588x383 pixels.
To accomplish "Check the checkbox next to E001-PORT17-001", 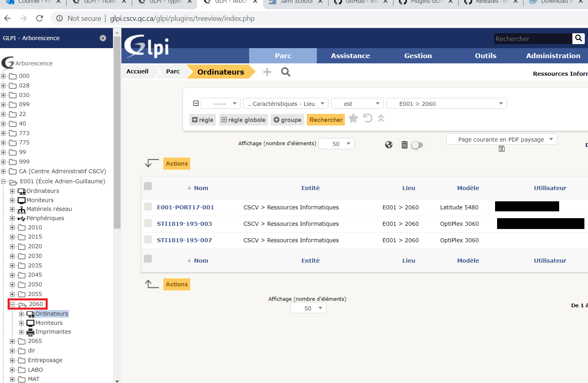I will pos(148,207).
